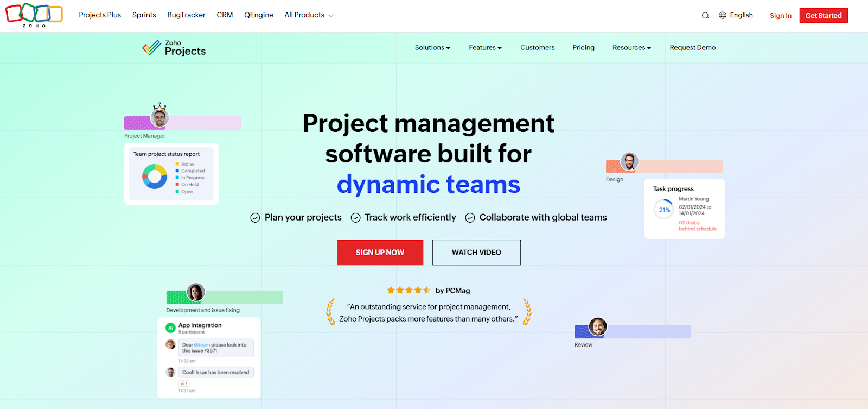Click the Team project status report card title

tap(167, 154)
